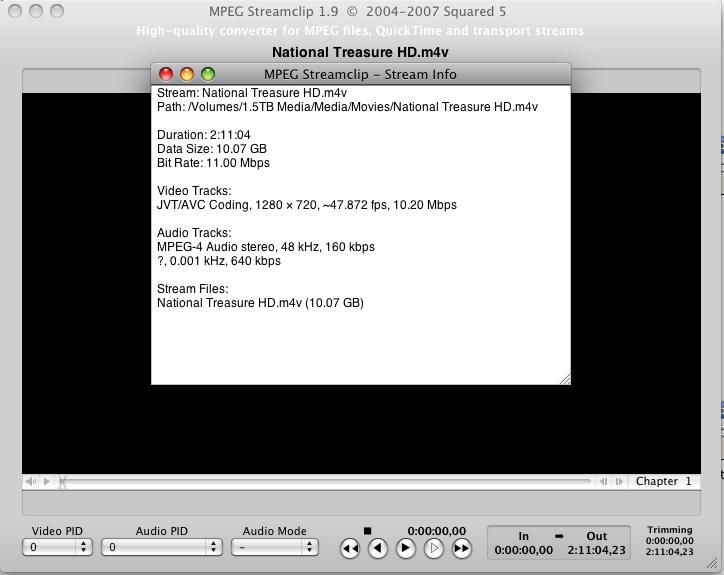Click the stop square indicator
The width and height of the screenshot is (724, 575).
368,531
